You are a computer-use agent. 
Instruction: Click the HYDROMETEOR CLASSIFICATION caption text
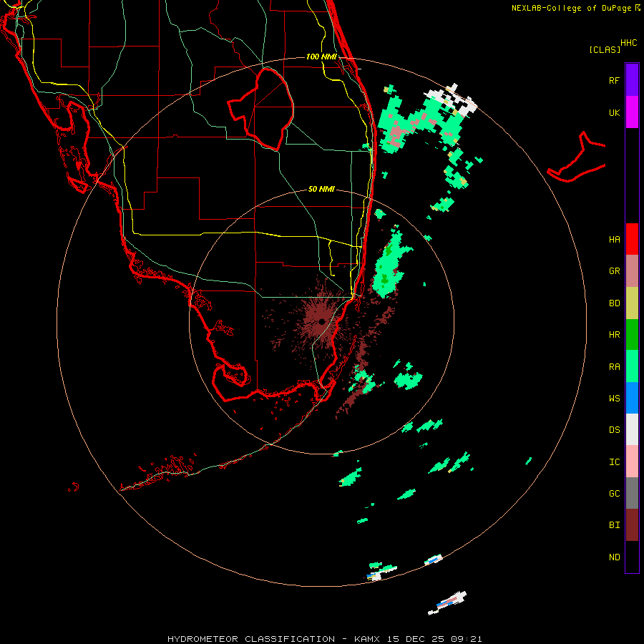pos(251,639)
